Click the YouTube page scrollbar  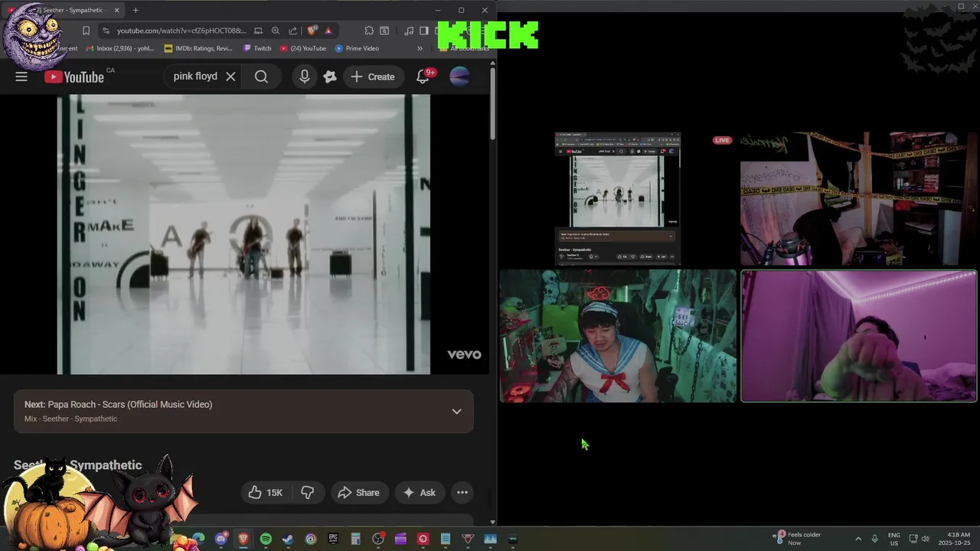(493, 103)
